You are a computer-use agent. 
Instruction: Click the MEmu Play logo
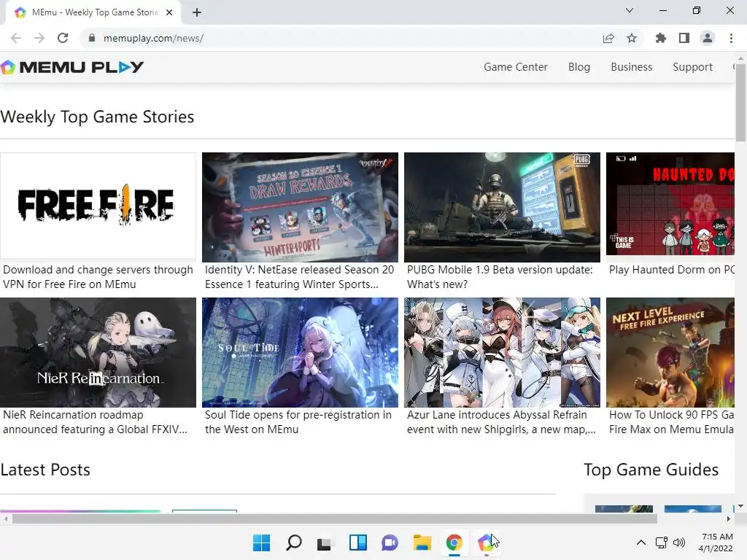pos(72,67)
